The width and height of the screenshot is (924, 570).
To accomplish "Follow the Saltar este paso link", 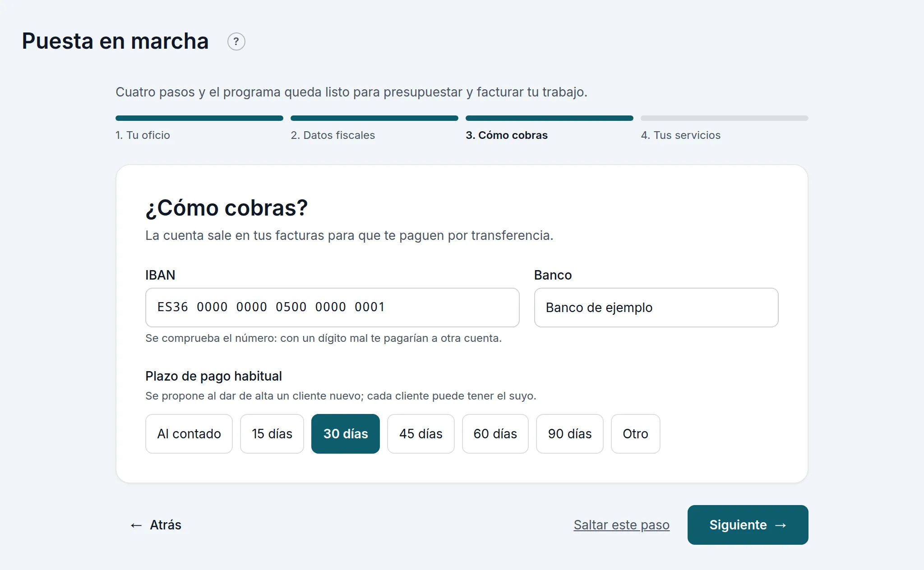I will pos(622,525).
